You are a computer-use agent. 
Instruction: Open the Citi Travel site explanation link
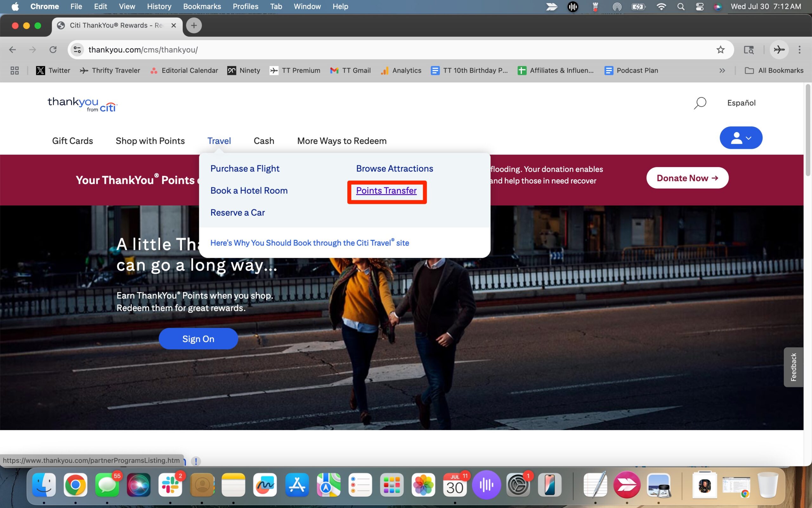[x=310, y=243]
